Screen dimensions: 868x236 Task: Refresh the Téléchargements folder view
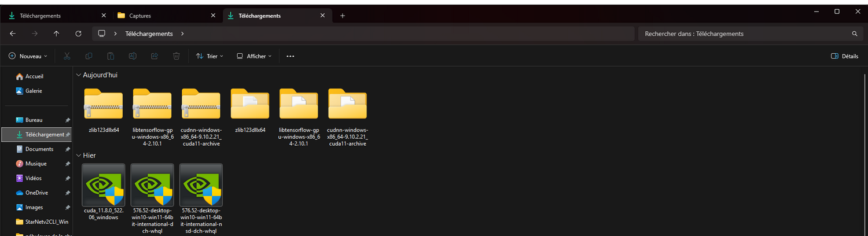pos(78,34)
